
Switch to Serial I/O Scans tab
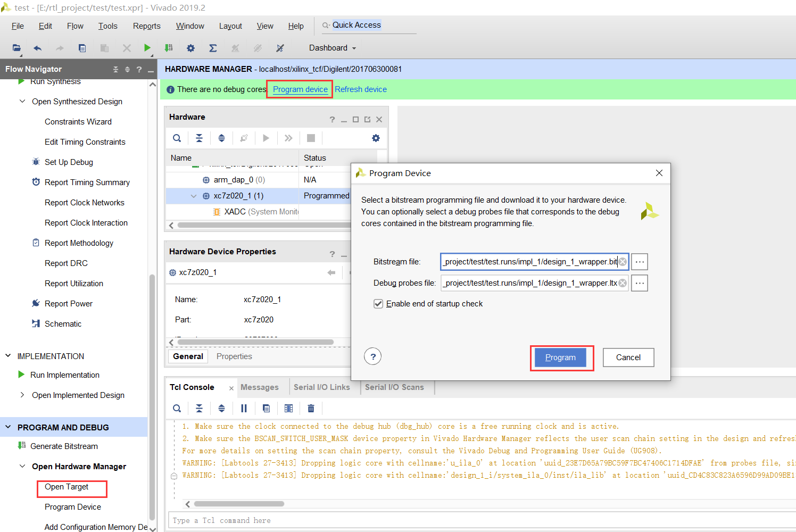[394, 387]
